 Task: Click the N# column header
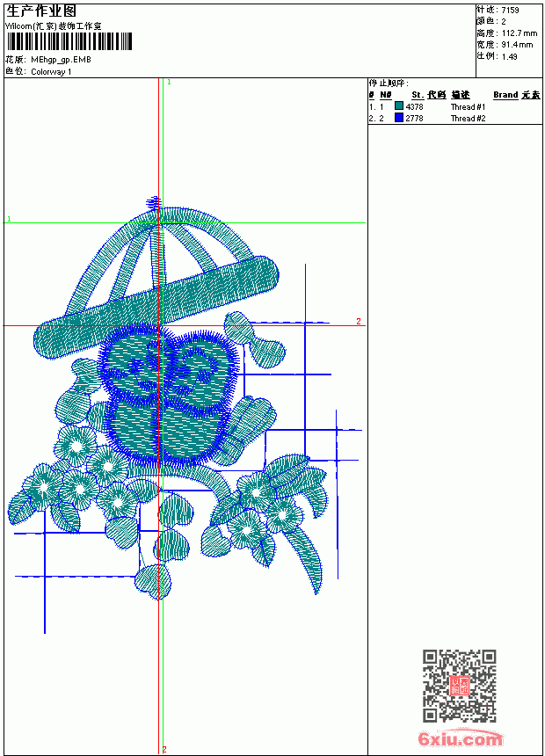tap(385, 95)
